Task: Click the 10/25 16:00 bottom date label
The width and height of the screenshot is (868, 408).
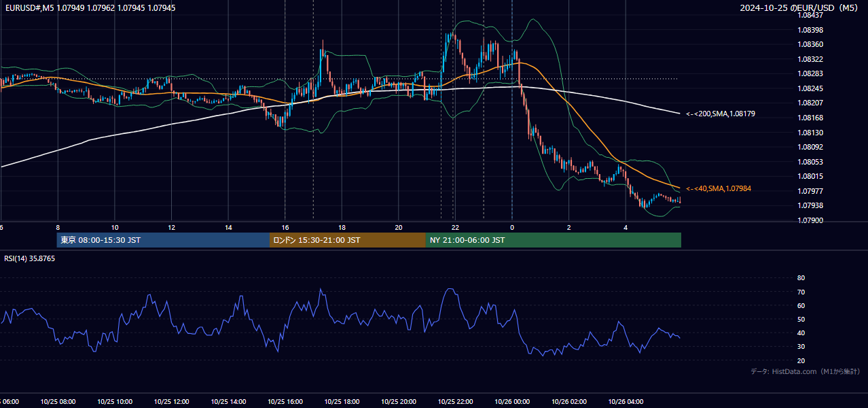Action: click(285, 402)
